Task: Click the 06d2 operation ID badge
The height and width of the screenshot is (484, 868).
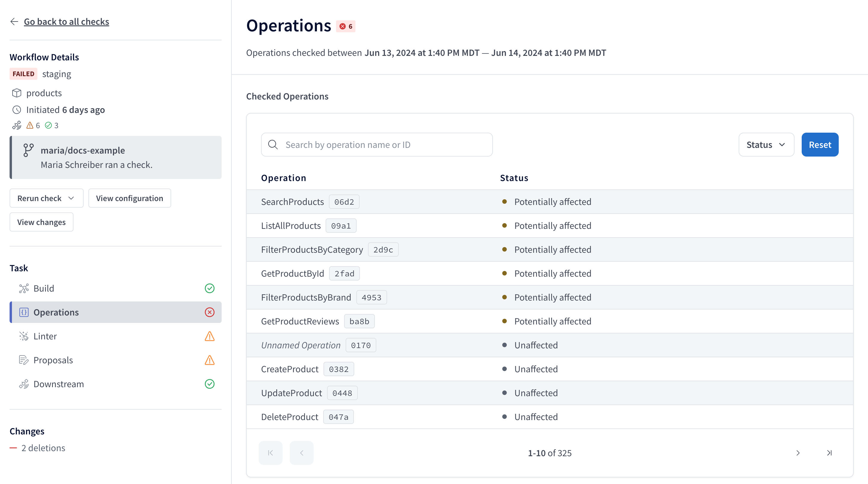Action: (344, 202)
